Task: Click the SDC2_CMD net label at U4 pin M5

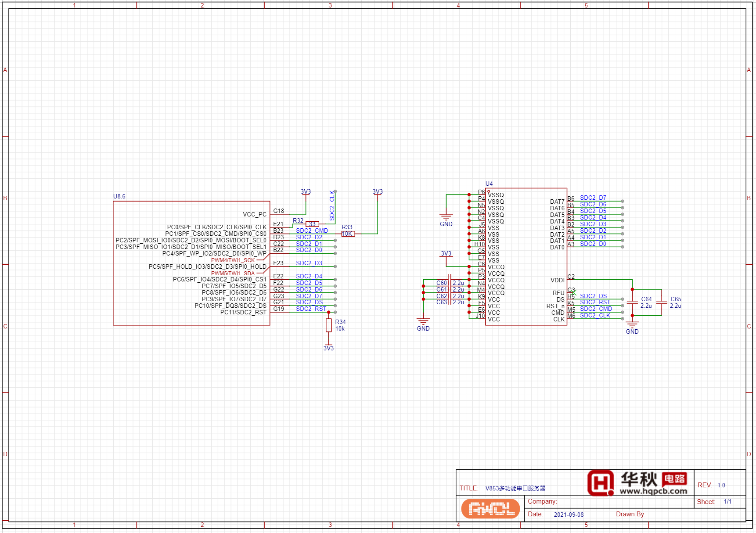Action: (x=596, y=309)
